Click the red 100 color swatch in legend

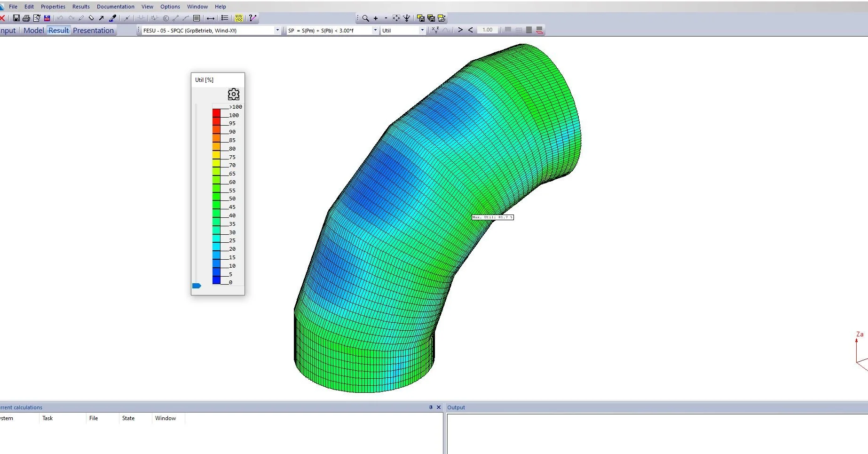pos(216,113)
